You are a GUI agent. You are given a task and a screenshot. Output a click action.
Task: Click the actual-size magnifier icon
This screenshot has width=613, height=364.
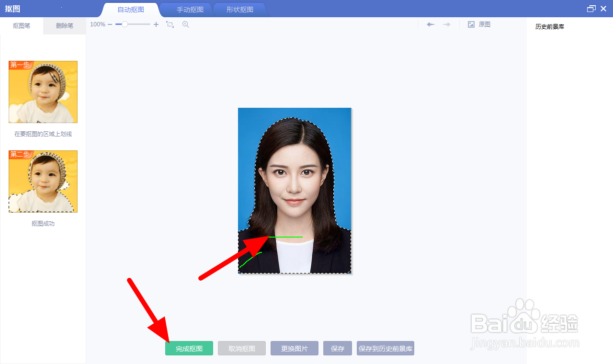tap(186, 24)
